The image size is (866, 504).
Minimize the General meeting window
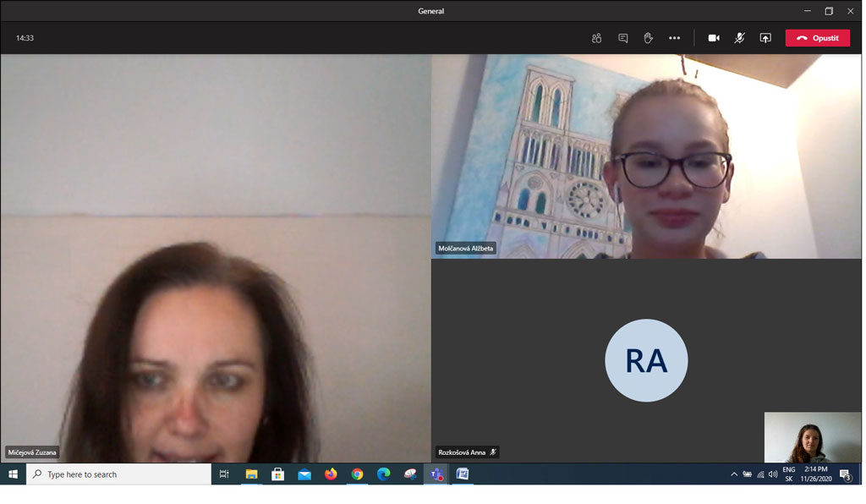tap(808, 11)
